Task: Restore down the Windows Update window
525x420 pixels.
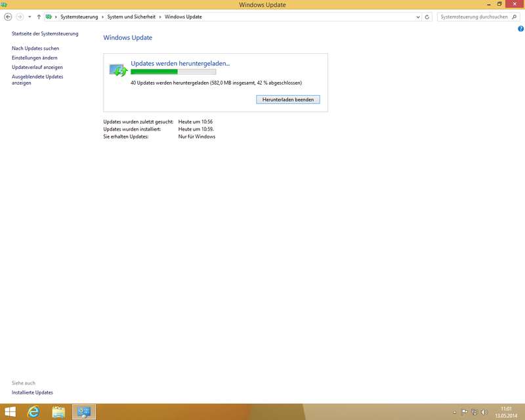Action: tap(499, 5)
